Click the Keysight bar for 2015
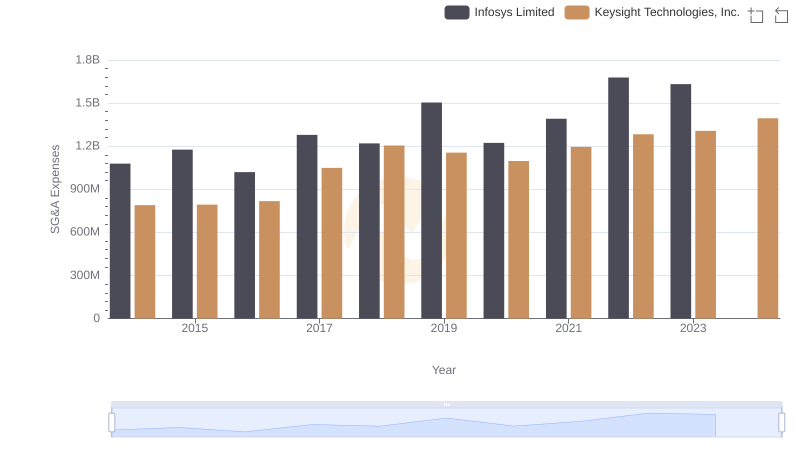Image resolution: width=800 pixels, height=461 pixels. [207, 262]
